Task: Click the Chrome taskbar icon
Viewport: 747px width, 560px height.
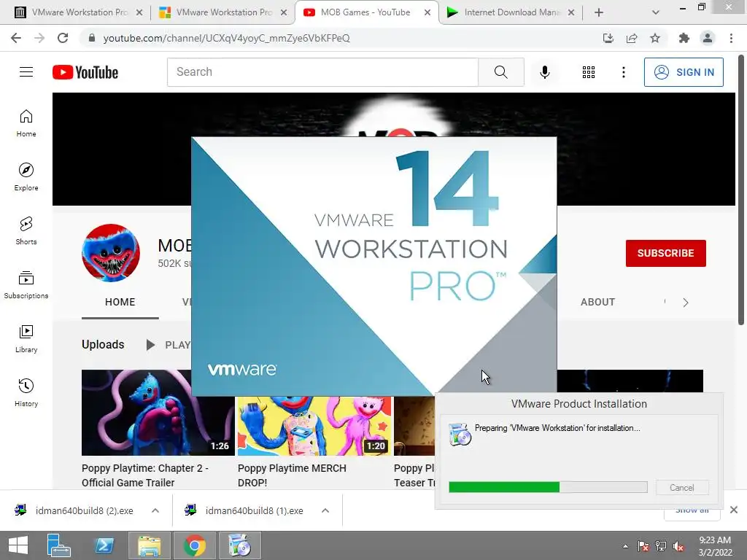Action: tap(194, 545)
